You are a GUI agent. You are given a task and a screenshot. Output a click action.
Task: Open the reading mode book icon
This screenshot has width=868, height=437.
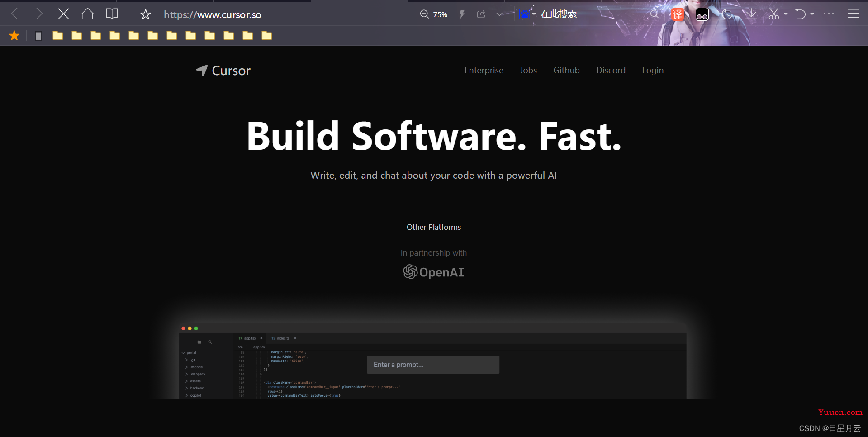coord(112,14)
